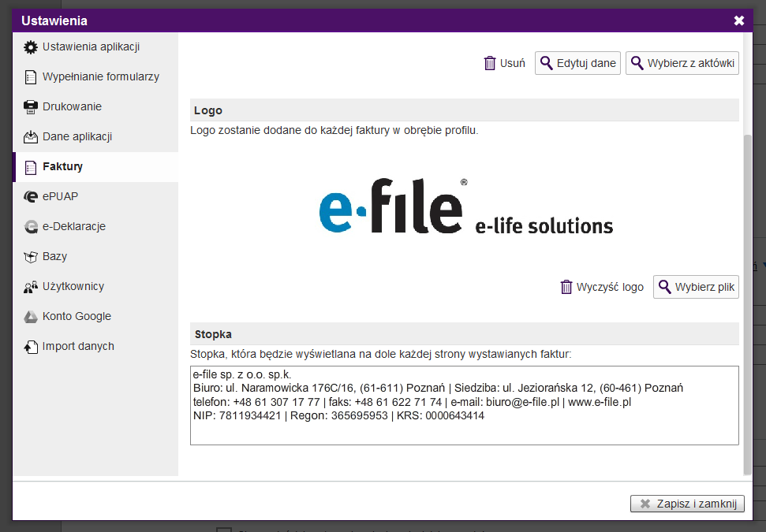The image size is (766, 532).
Task: Click the invoice icon beside Faktury
Action: (x=30, y=167)
